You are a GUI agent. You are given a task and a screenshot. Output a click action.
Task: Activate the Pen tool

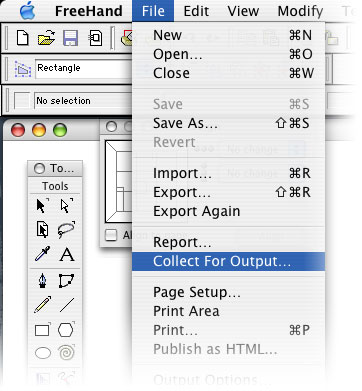coord(42,280)
